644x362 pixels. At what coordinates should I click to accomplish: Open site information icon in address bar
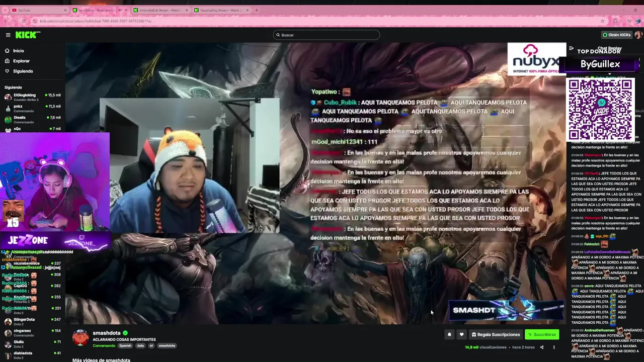pos(35,21)
